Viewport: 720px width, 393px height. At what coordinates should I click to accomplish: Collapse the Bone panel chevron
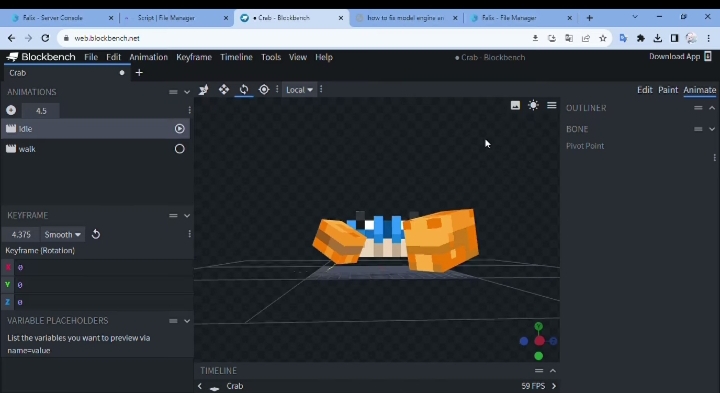point(712,129)
